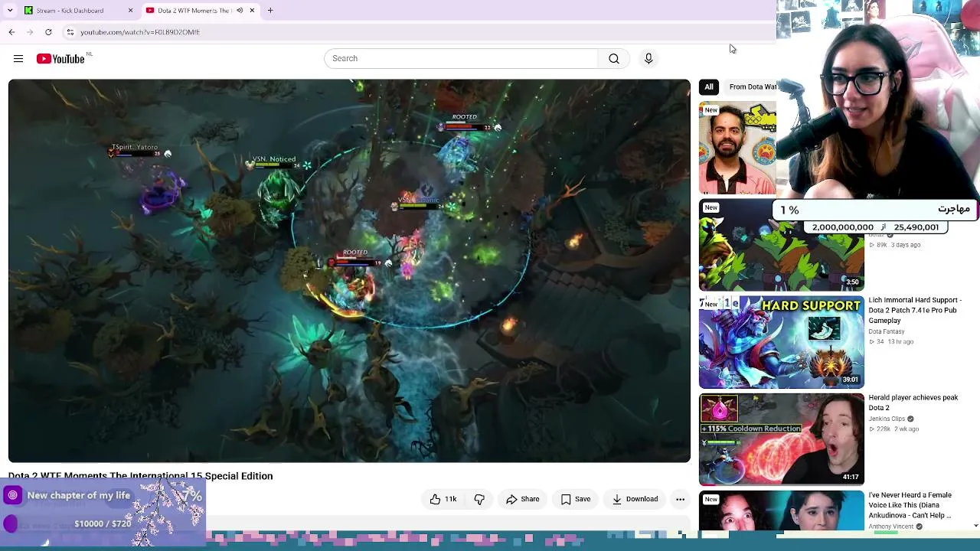Click the 89k 3 days ago stats
The image size is (980, 551).
coord(894,245)
